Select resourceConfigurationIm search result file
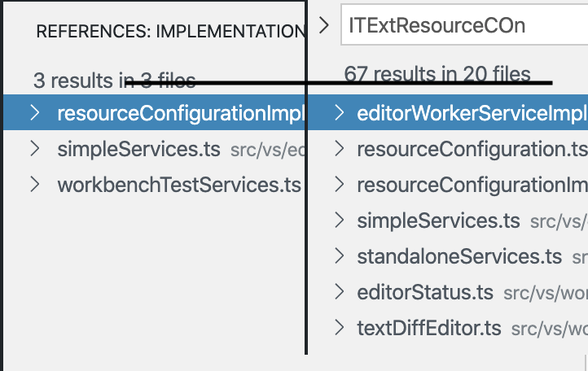This screenshot has width=588, height=371. (448, 185)
